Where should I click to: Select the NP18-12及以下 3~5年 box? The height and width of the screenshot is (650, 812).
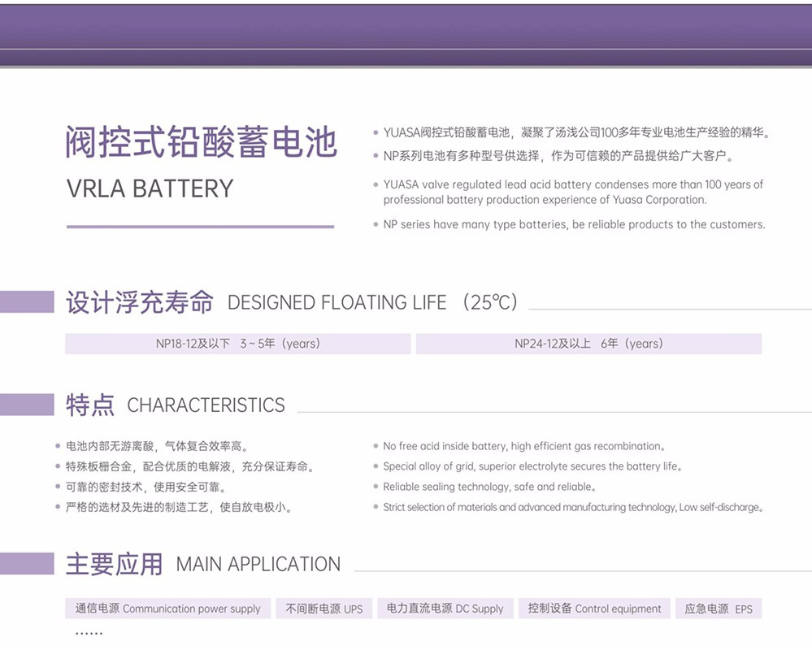coord(237,344)
